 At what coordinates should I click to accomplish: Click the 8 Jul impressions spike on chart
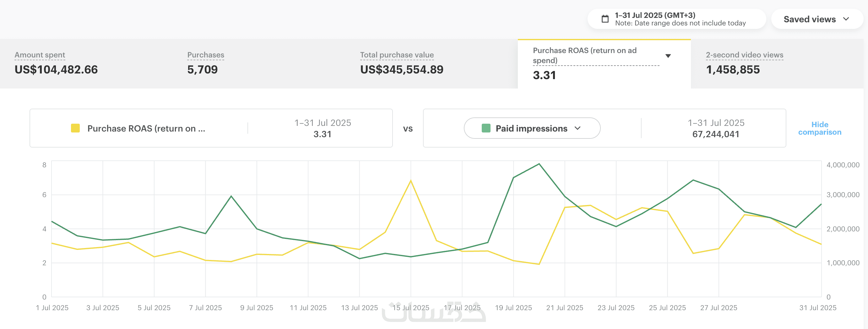(x=231, y=196)
